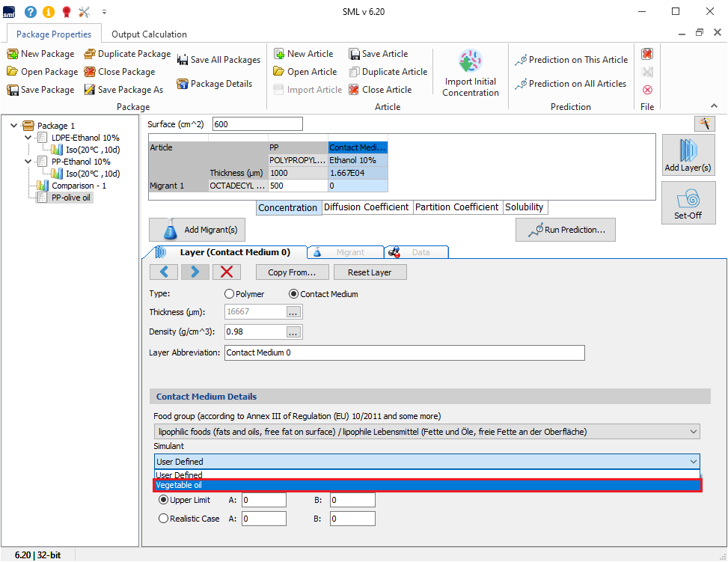The image size is (728, 562).
Task: Select the Upper Limit radio option
Action: point(164,500)
